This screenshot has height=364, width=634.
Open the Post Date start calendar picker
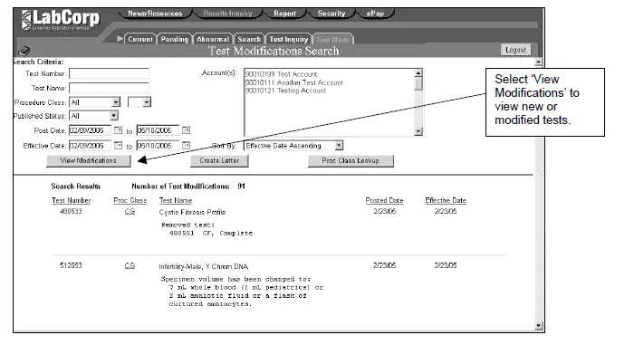pos(118,130)
